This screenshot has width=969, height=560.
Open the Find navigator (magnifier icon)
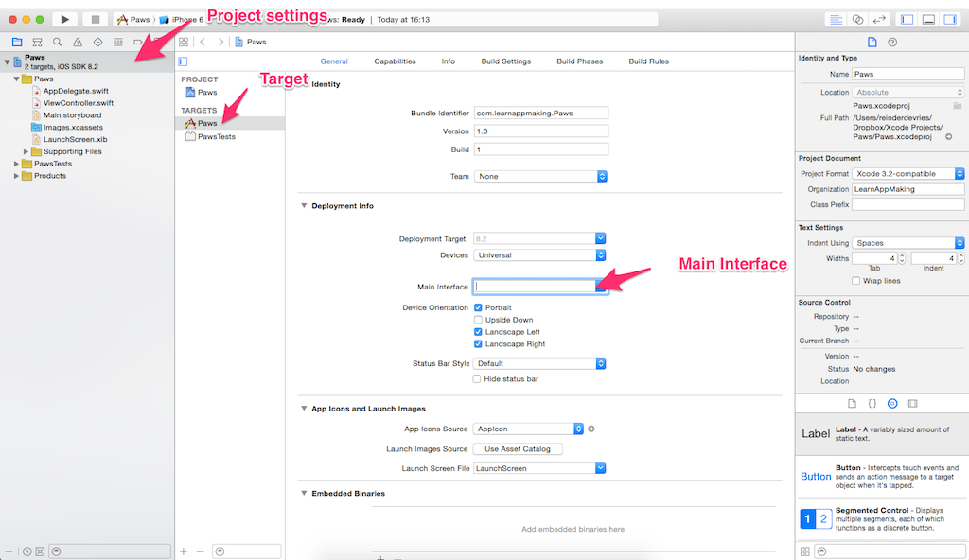tap(58, 43)
